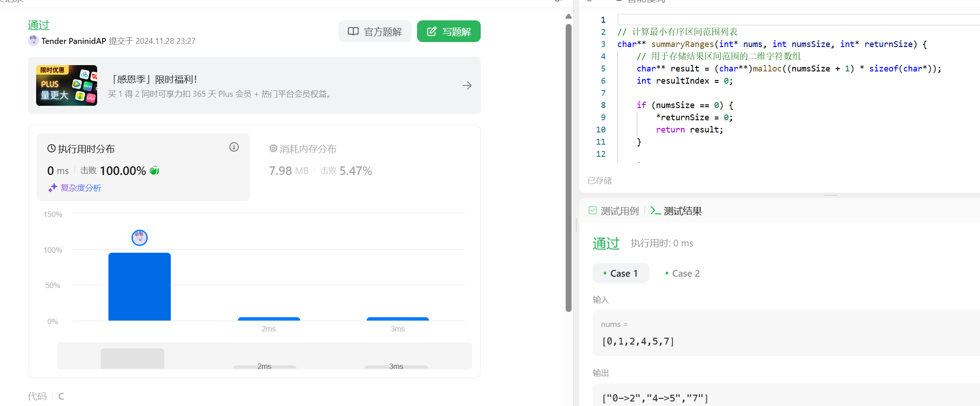
Task: Switch to the 测试结果 tab
Action: point(676,211)
